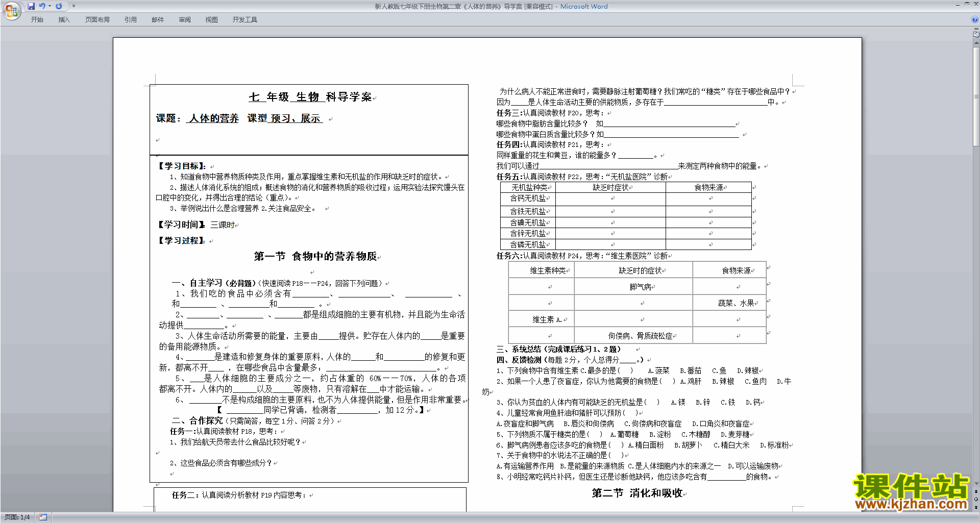Expand the Customize Quick Access Toolbar dropdown
Image resolution: width=980 pixels, height=523 pixels.
click(73, 6)
